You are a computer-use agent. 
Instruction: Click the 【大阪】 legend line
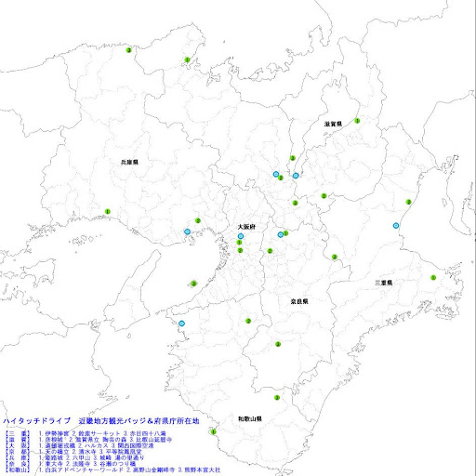click(80, 445)
